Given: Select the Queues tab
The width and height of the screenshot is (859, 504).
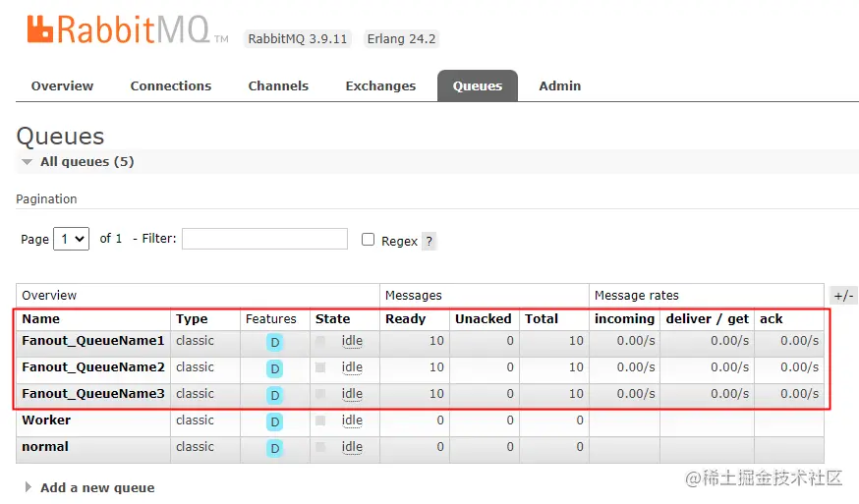Looking at the screenshot, I should pyautogui.click(x=477, y=86).
